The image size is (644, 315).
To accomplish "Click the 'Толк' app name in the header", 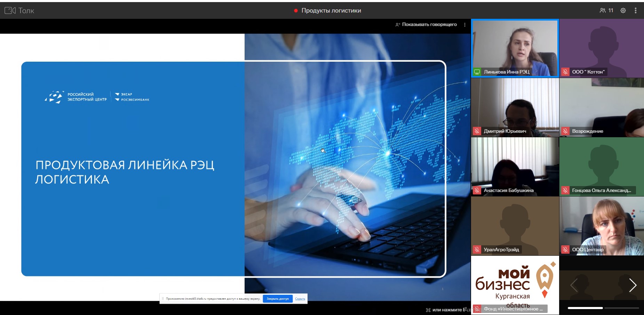I will click(x=26, y=10).
